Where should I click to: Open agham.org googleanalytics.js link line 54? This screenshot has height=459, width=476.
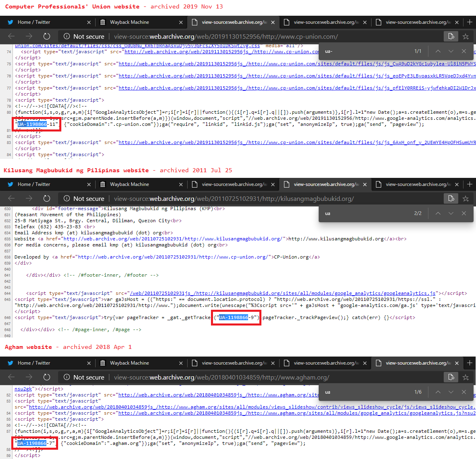point(297,413)
